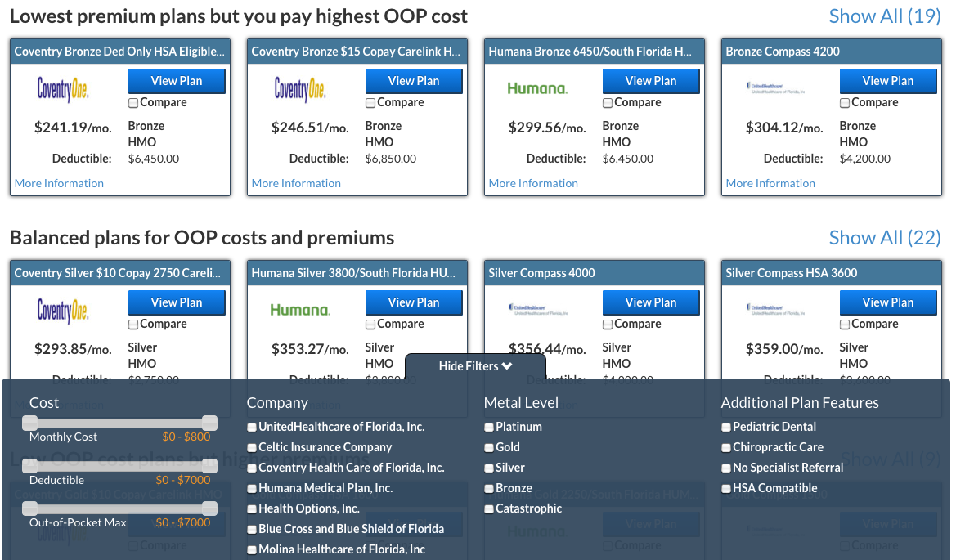The image size is (956, 560).
Task: Open More Information for Coventry Bronze $15 Copay
Action: pyautogui.click(x=296, y=183)
